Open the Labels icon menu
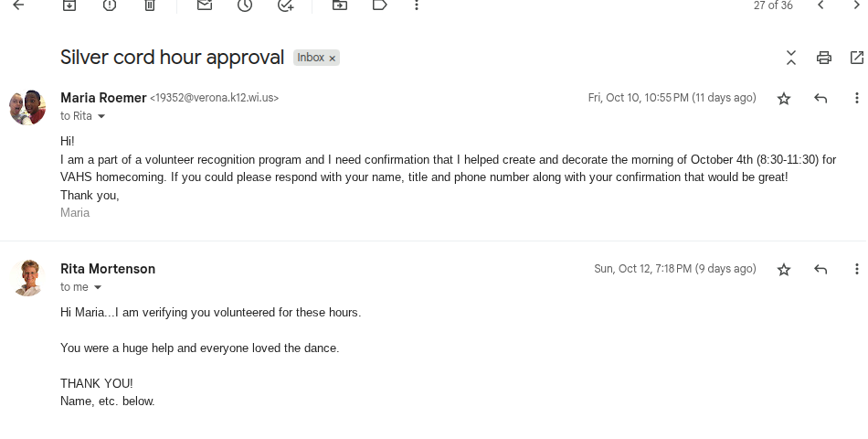 (x=379, y=5)
